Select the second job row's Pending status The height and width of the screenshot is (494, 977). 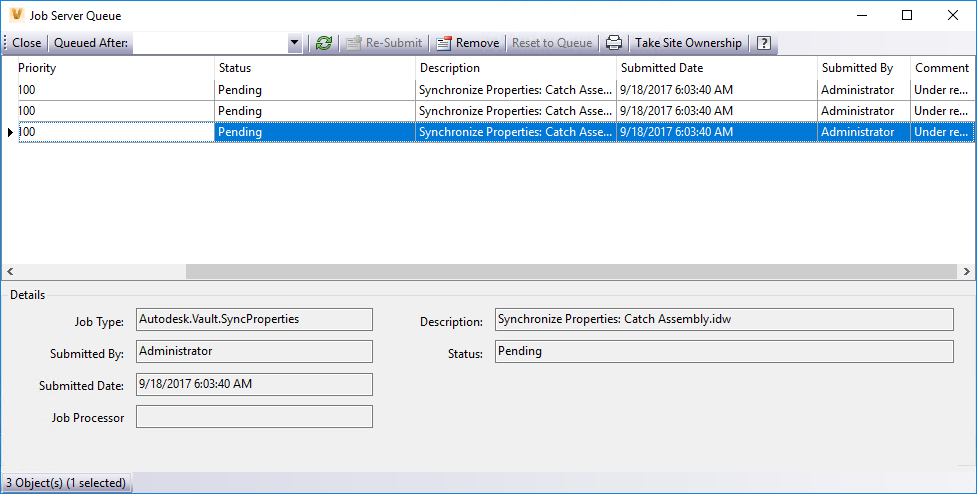(315, 111)
